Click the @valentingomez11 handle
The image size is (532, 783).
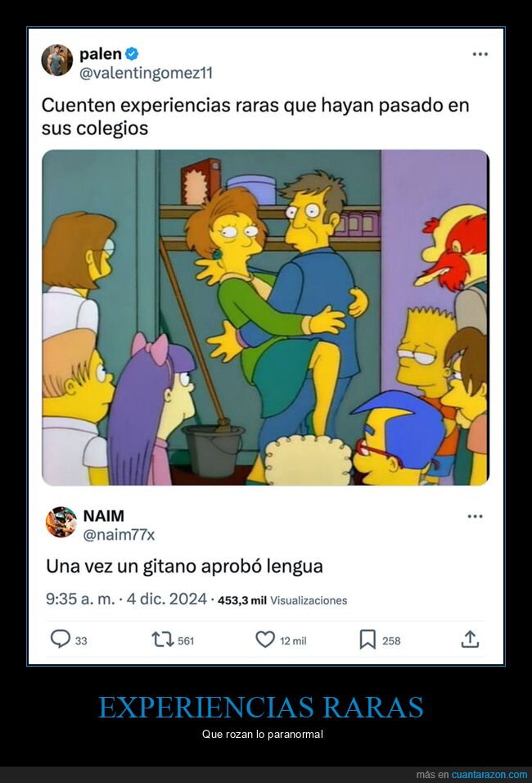[147, 73]
